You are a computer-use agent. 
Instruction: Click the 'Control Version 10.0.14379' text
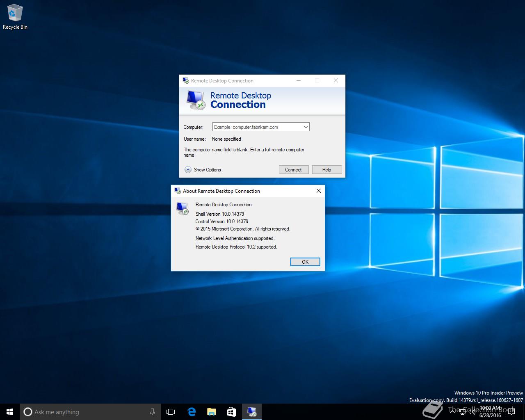click(222, 221)
